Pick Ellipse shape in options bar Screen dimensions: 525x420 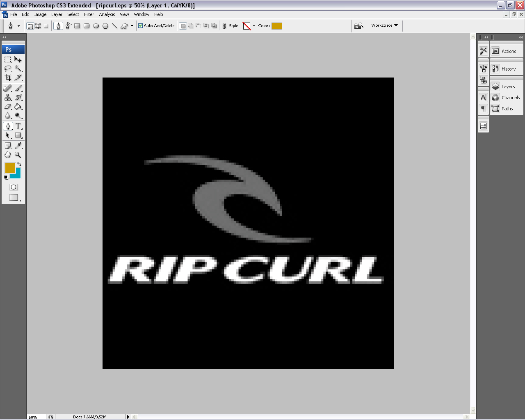coord(96,26)
